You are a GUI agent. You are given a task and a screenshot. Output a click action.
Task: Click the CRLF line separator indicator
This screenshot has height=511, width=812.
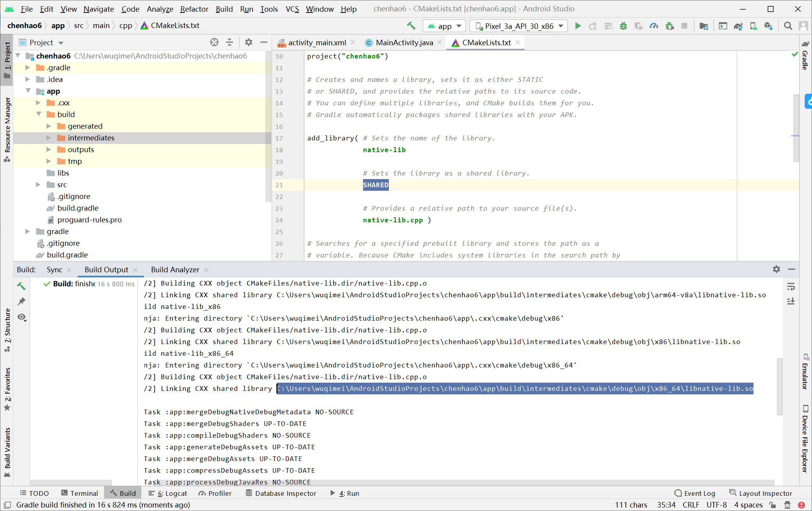pos(691,505)
